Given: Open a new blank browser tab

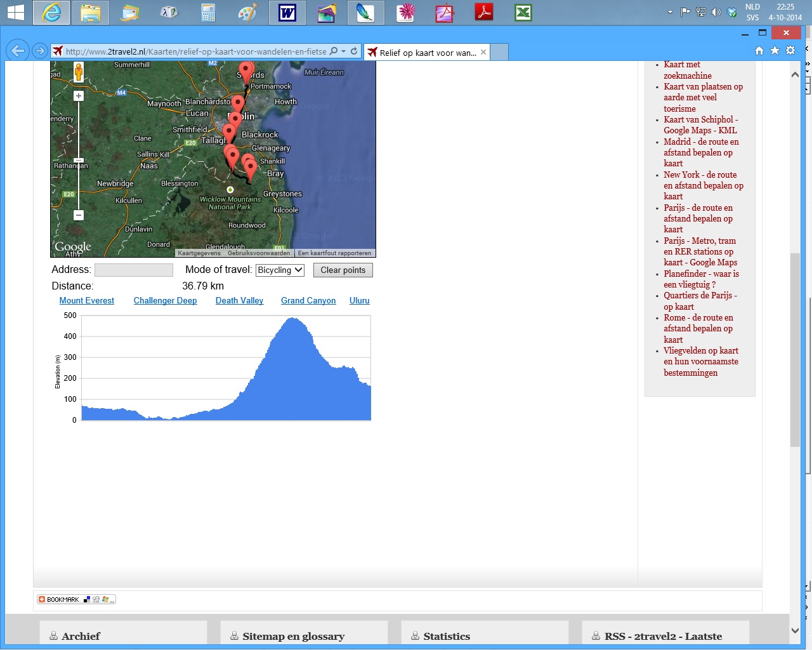Looking at the screenshot, I should tap(499, 53).
